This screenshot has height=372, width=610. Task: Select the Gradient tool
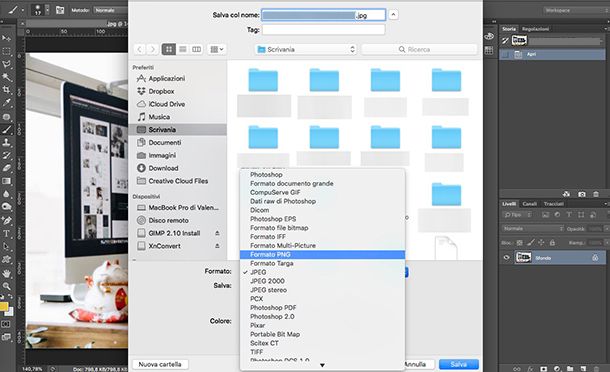coord(6,181)
